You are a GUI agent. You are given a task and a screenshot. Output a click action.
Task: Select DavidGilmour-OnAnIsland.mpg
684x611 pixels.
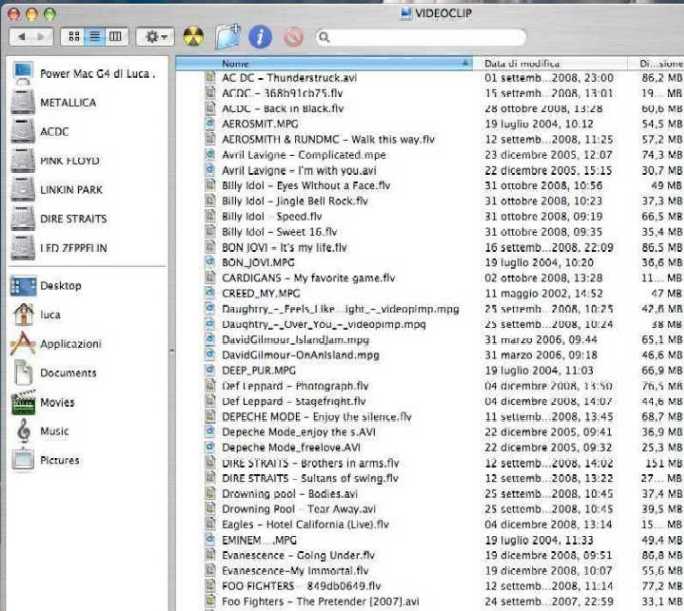coord(301,355)
